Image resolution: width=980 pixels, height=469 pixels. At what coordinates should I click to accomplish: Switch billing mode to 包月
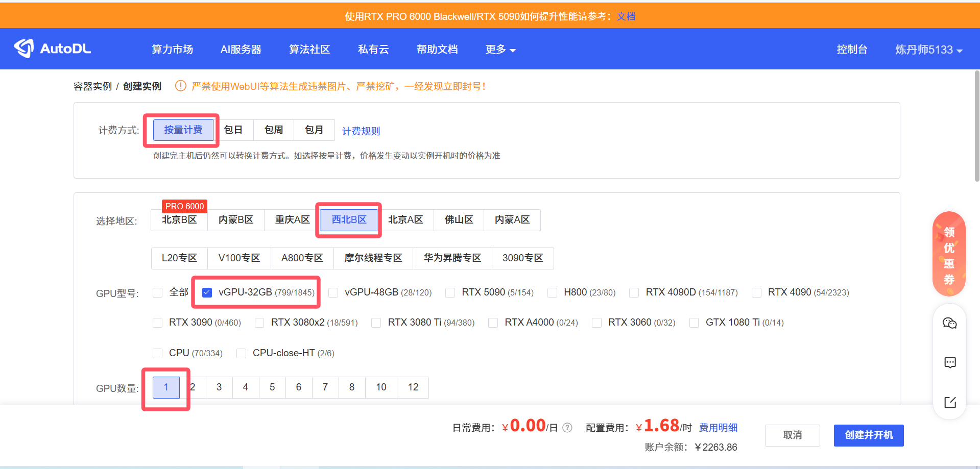coord(314,130)
